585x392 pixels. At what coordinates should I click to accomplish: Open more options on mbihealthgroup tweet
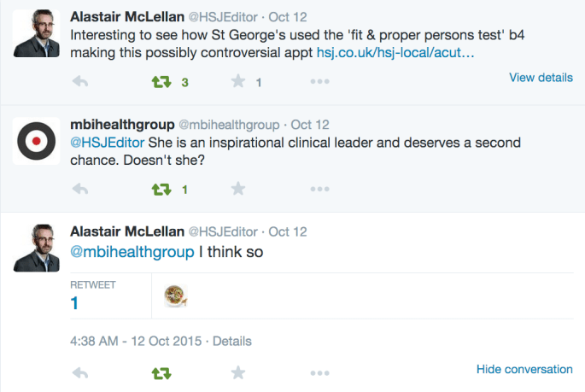coord(319,189)
